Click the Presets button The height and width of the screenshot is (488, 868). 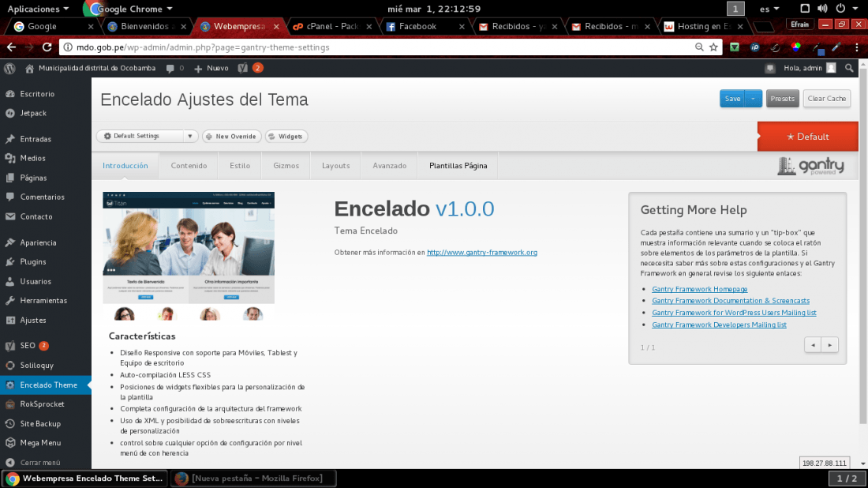782,99
